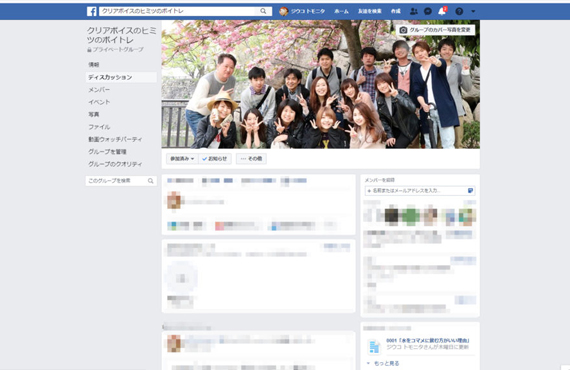
Task: Click the Facebook logo icon
Action: tap(92, 11)
